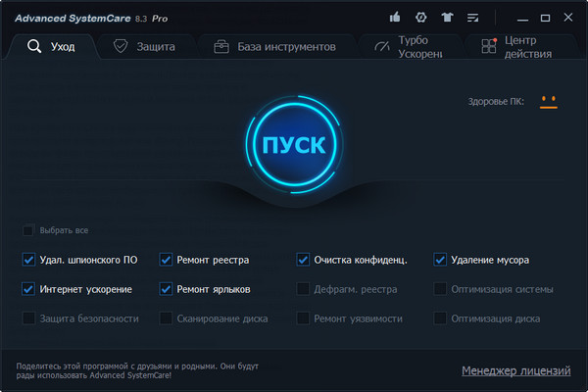588x392 pixels.
Task: Open the Центр действия tab
Action: [519, 46]
